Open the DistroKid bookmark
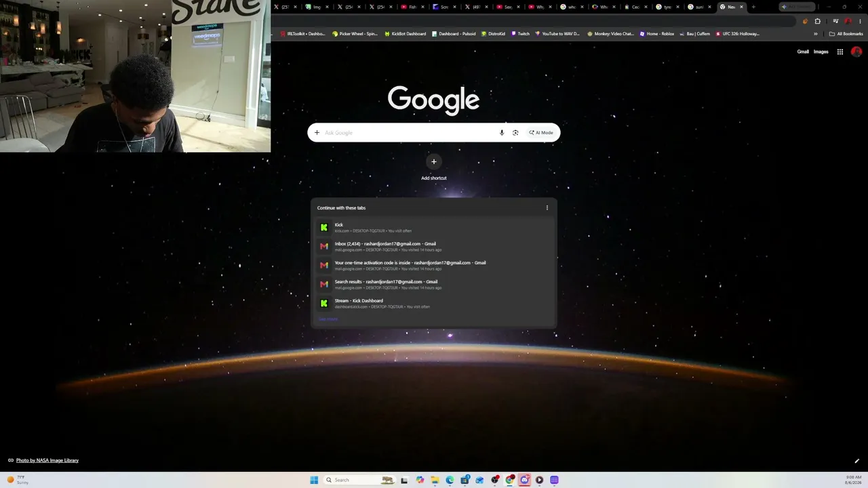Image resolution: width=868 pixels, height=488 pixels. (494, 34)
